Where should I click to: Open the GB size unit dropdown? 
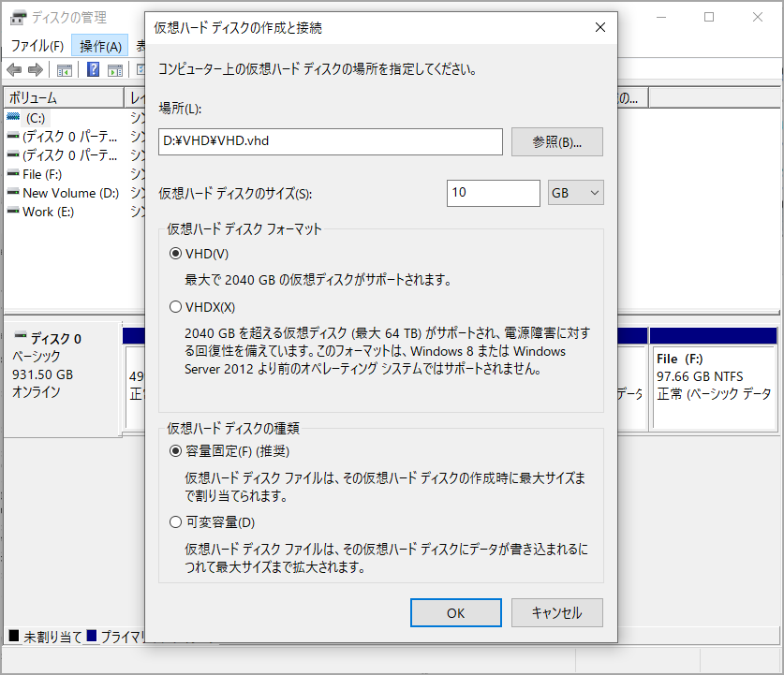[574, 192]
